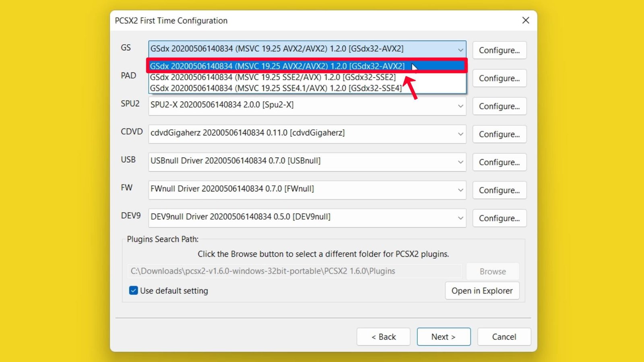The image size is (644, 362).
Task: Configure the PAD plugin
Action: tap(500, 78)
